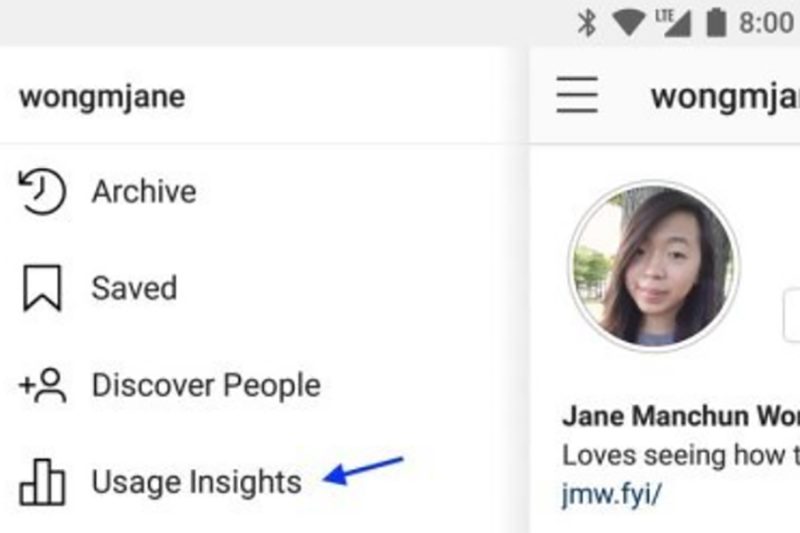Open the jmw.fyi/ profile link

[611, 494]
